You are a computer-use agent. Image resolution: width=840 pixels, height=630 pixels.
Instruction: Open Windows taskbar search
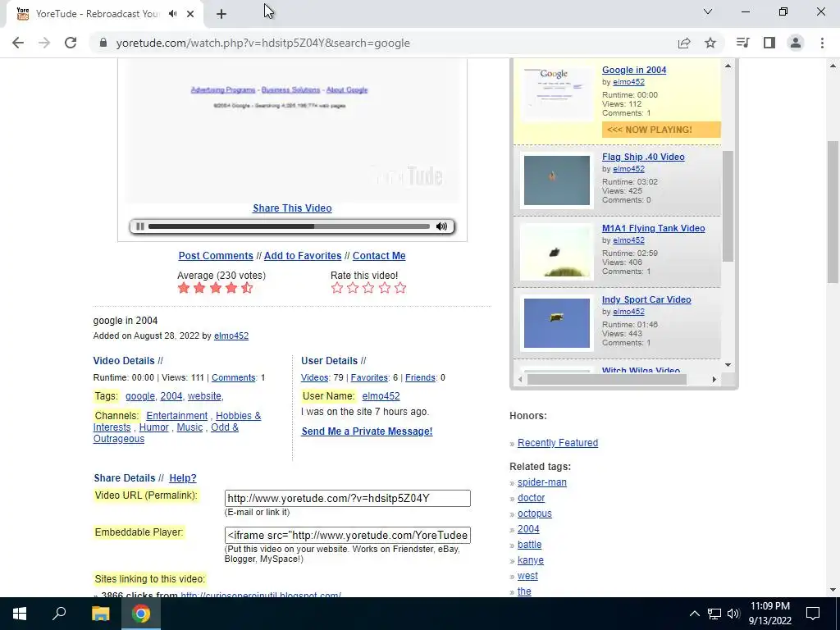[x=59, y=614]
